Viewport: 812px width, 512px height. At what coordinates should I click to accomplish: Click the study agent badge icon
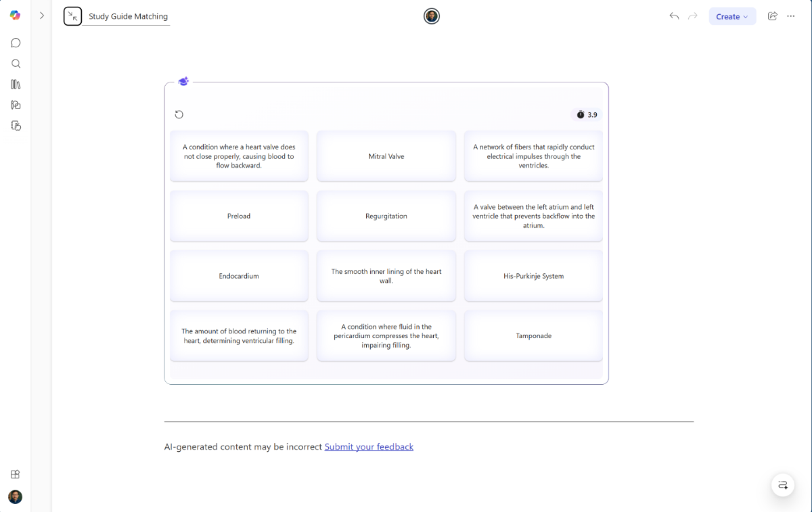coord(183,81)
